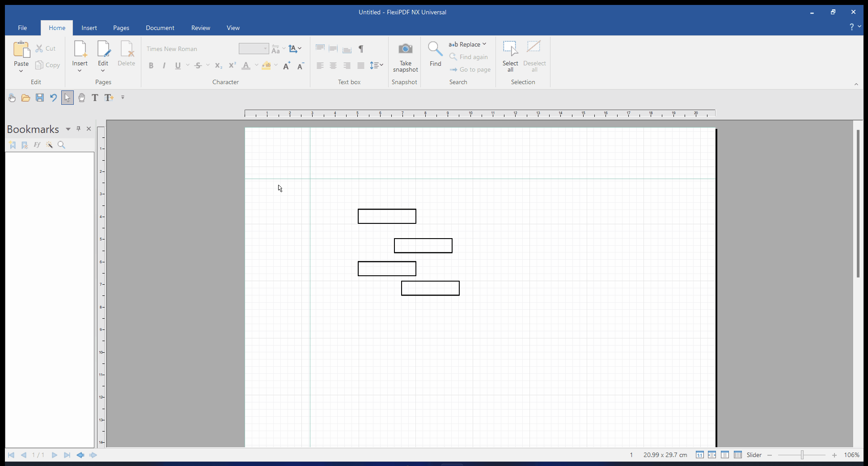Viewport: 868px width, 466px height.
Task: Select the add text box tool
Action: click(109, 98)
